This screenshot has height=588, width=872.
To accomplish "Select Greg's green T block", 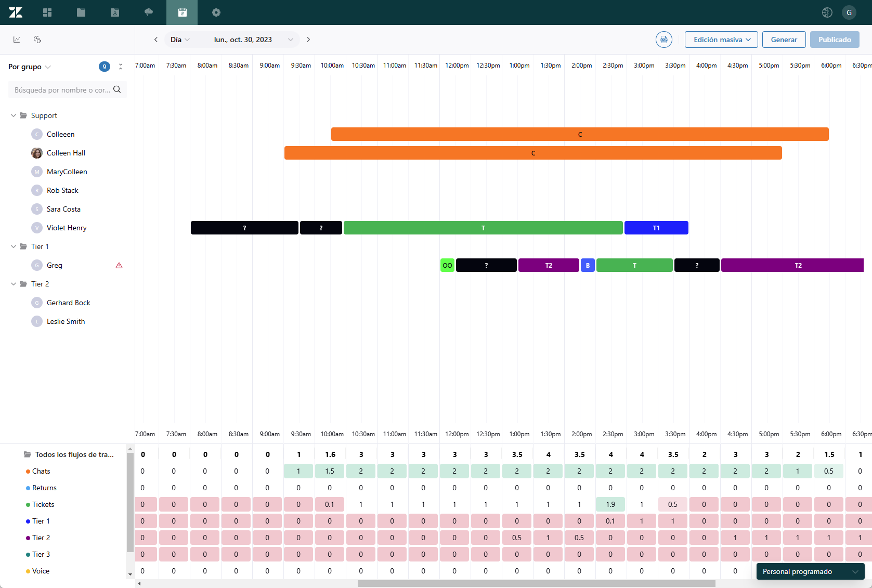I will coord(634,265).
